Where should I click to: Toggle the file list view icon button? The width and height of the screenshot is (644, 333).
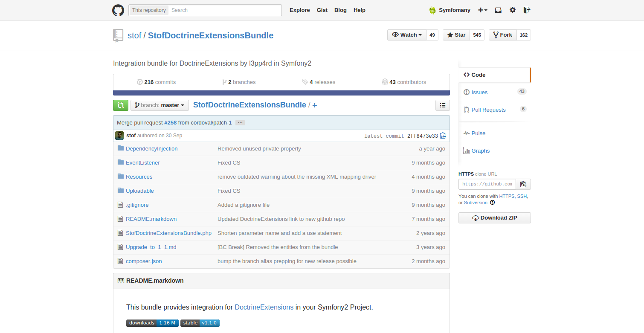[443, 105]
